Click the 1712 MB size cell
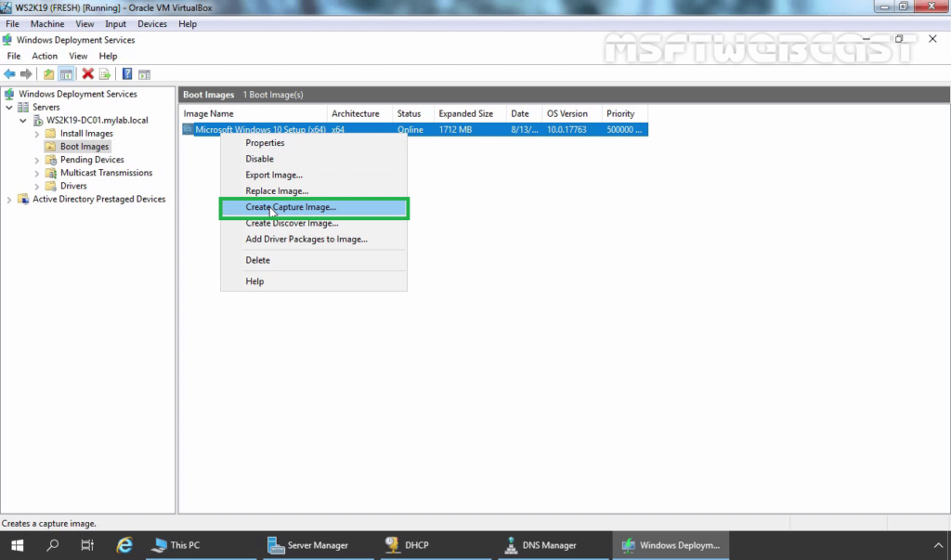Image resolution: width=951 pixels, height=560 pixels. pyautogui.click(x=455, y=129)
